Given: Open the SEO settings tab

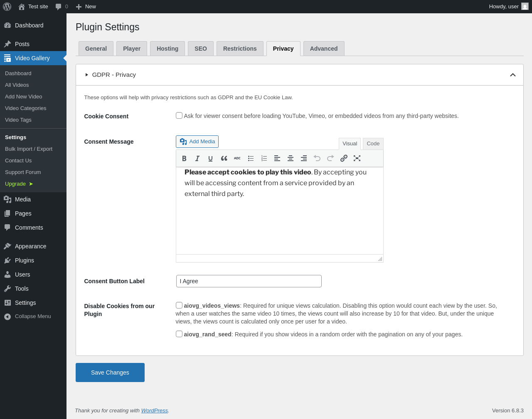Looking at the screenshot, I should 201,49.
